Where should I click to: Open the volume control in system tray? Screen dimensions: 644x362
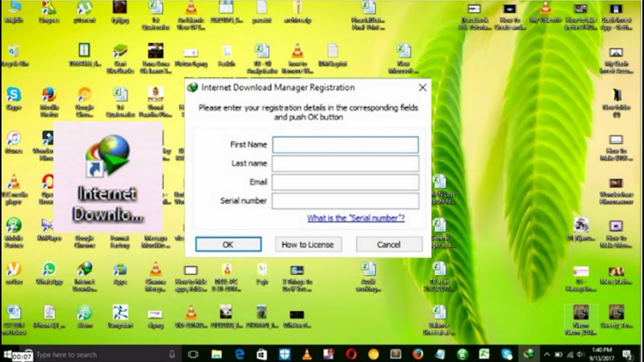coord(581,354)
